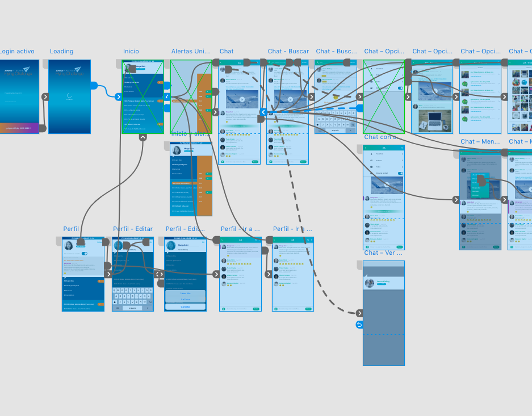
Task: Select the Inicio artboard title
Action: (131, 51)
